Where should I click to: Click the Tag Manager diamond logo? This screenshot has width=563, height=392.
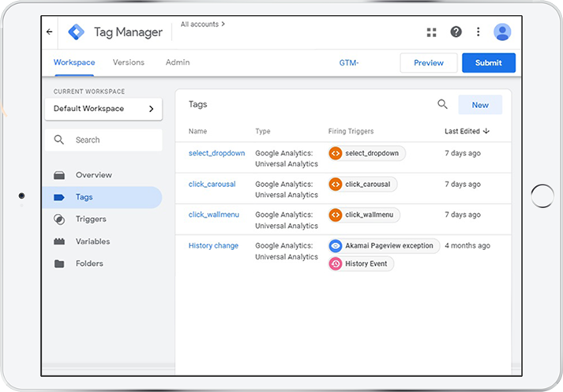77,32
